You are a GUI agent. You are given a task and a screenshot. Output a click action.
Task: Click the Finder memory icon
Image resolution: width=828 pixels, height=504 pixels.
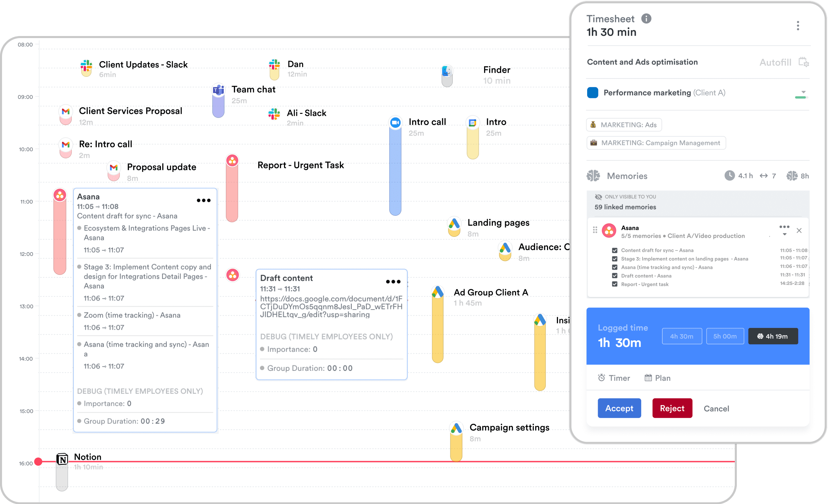click(447, 71)
